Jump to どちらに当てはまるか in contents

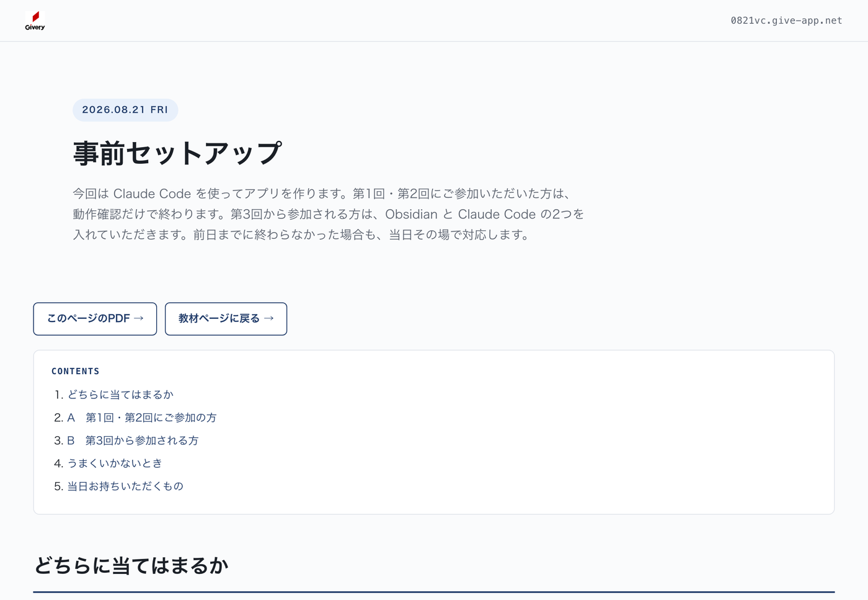[120, 395]
